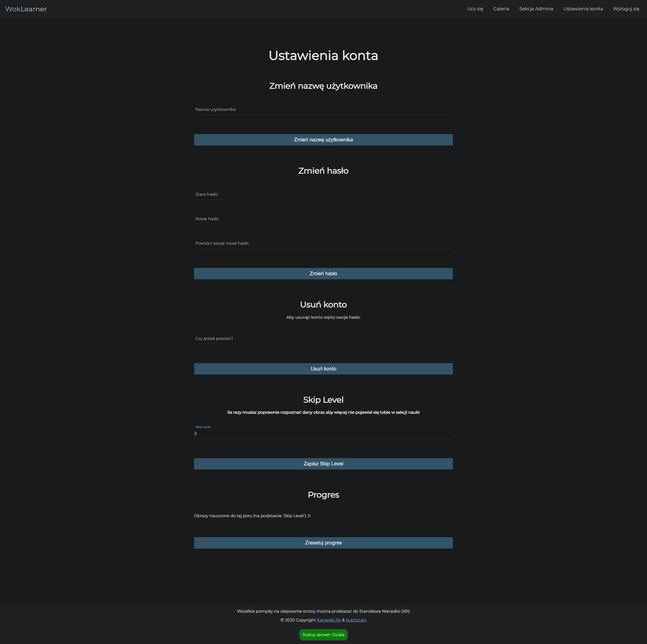The width and height of the screenshot is (647, 644).
Task: Click Wyloguj się to log out
Action: [626, 9]
